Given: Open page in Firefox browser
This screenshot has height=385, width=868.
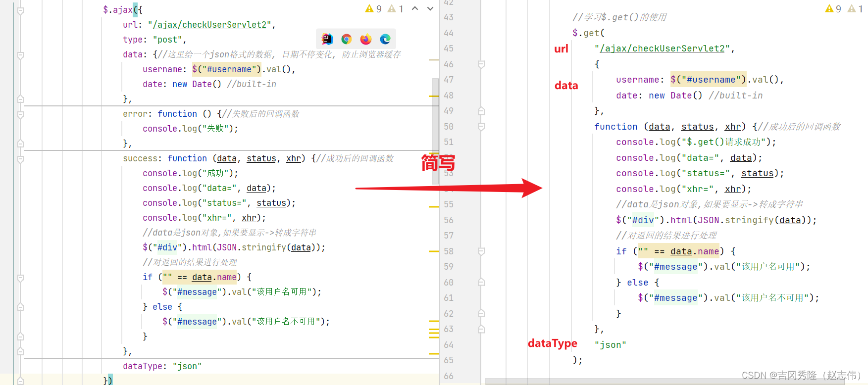Looking at the screenshot, I should coord(366,39).
